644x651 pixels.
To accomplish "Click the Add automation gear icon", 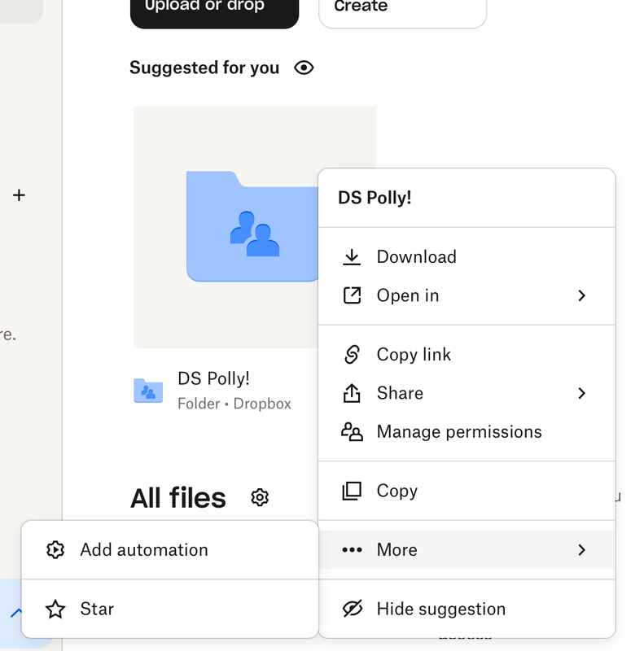I will point(55,550).
